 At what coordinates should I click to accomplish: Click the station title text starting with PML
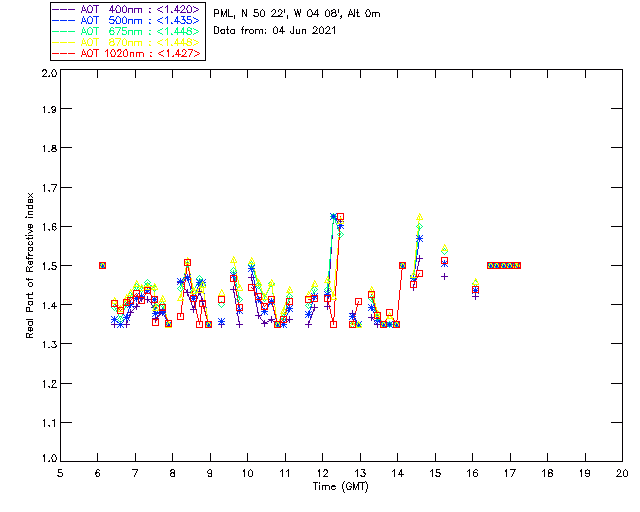[x=297, y=14]
